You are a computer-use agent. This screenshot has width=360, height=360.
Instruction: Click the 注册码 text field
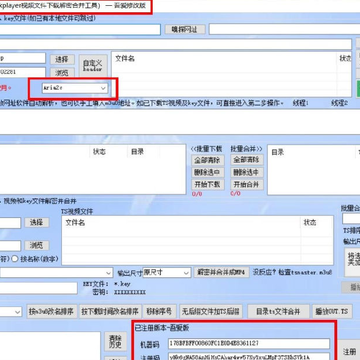click(x=249, y=356)
